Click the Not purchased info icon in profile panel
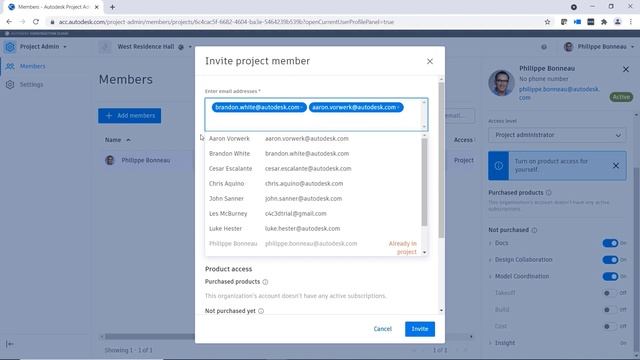Screen dimensions: 640x360 (534, 230)
